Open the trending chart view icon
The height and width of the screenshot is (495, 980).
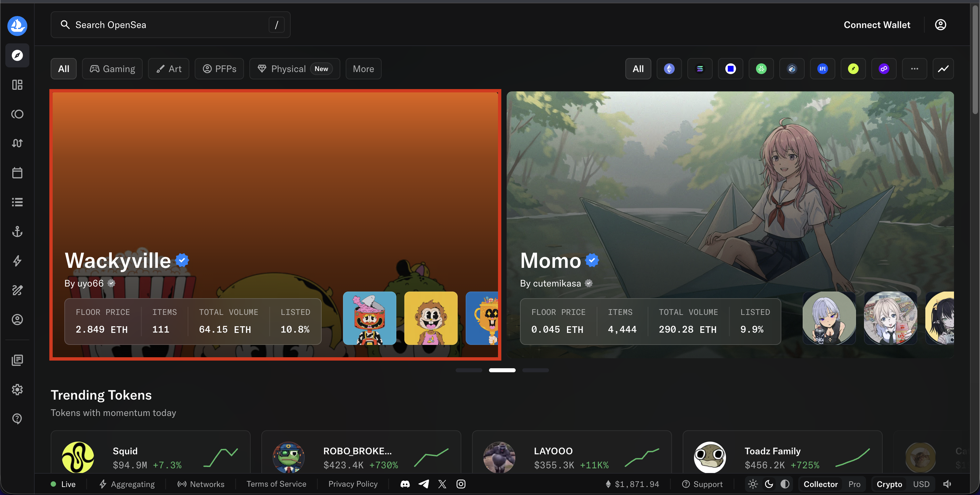click(x=943, y=69)
